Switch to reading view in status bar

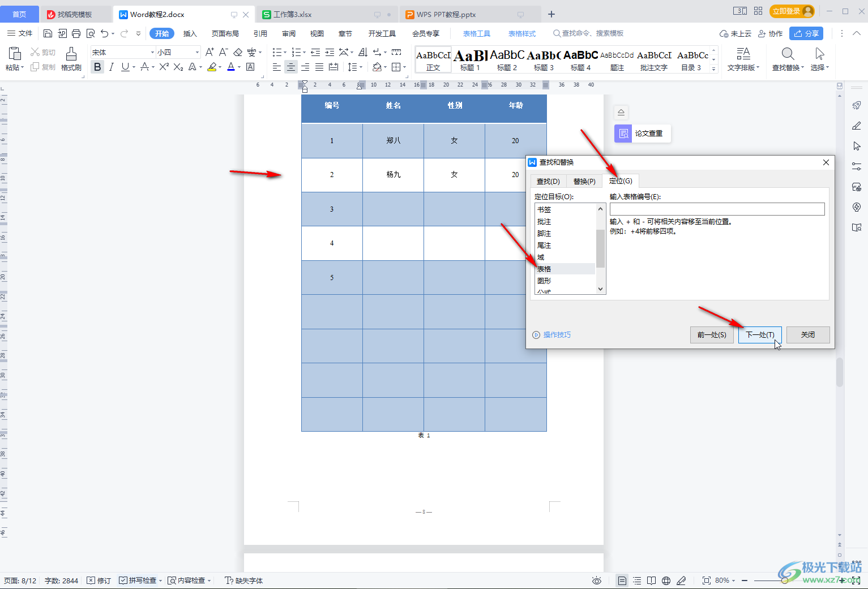point(652,581)
